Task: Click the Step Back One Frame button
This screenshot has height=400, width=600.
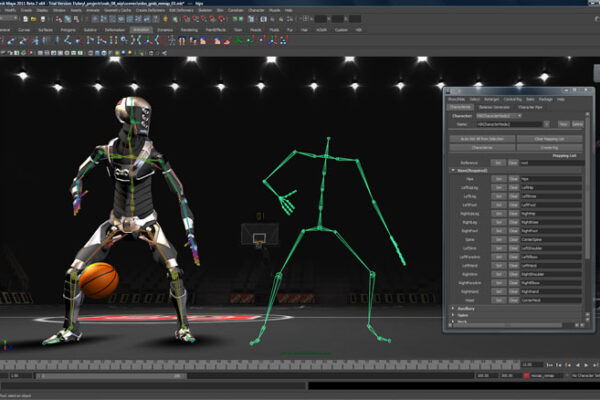Action: (559, 365)
